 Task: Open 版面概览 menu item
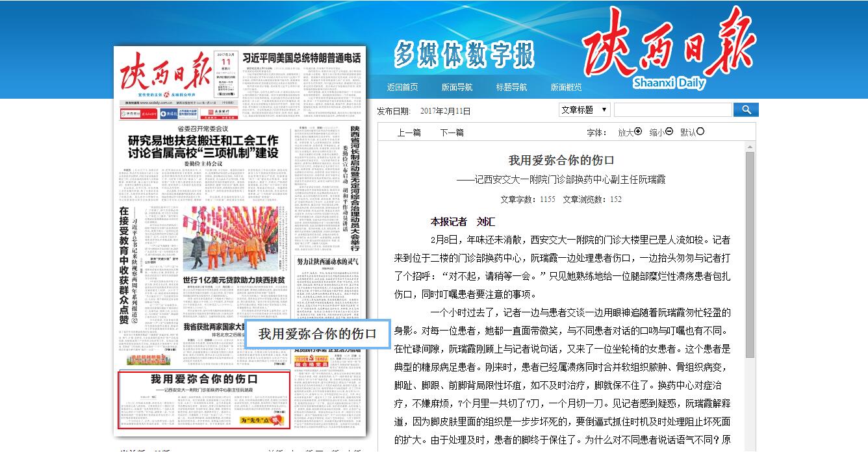566,87
